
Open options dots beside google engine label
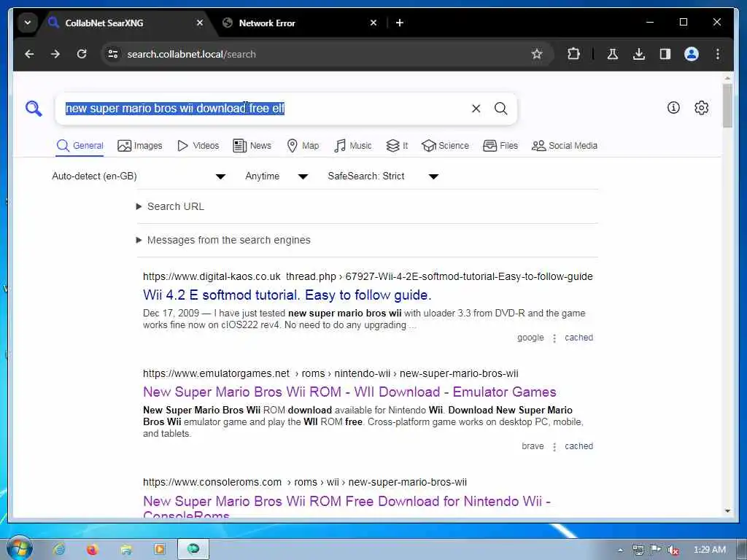[554, 338]
